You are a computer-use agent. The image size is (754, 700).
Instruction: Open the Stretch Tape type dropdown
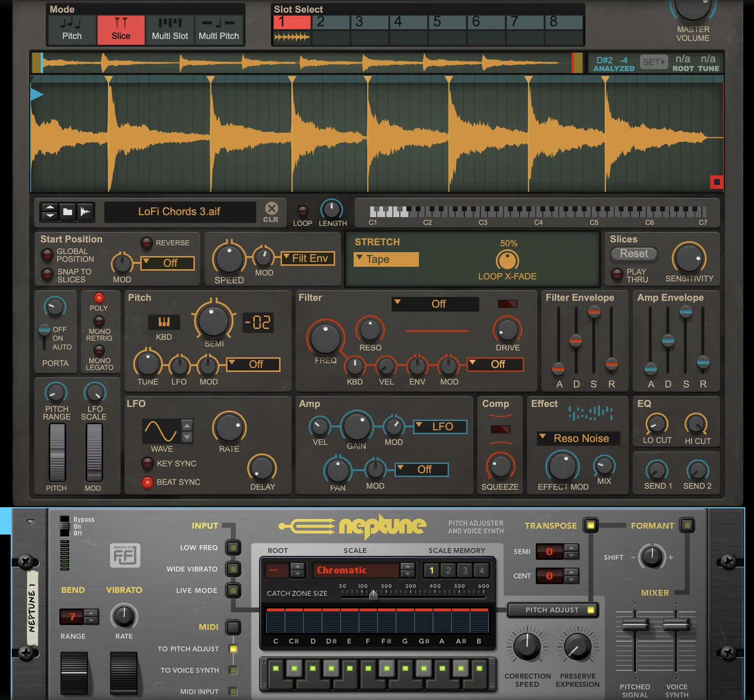(386, 259)
